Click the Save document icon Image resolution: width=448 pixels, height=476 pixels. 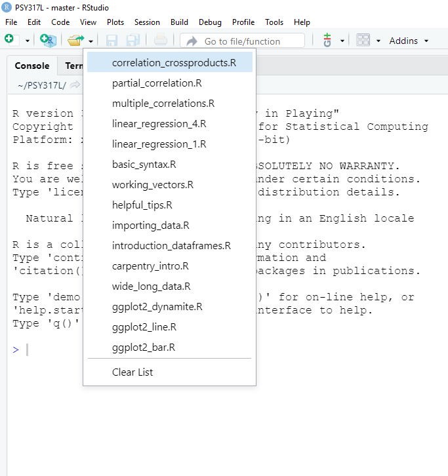click(x=112, y=41)
